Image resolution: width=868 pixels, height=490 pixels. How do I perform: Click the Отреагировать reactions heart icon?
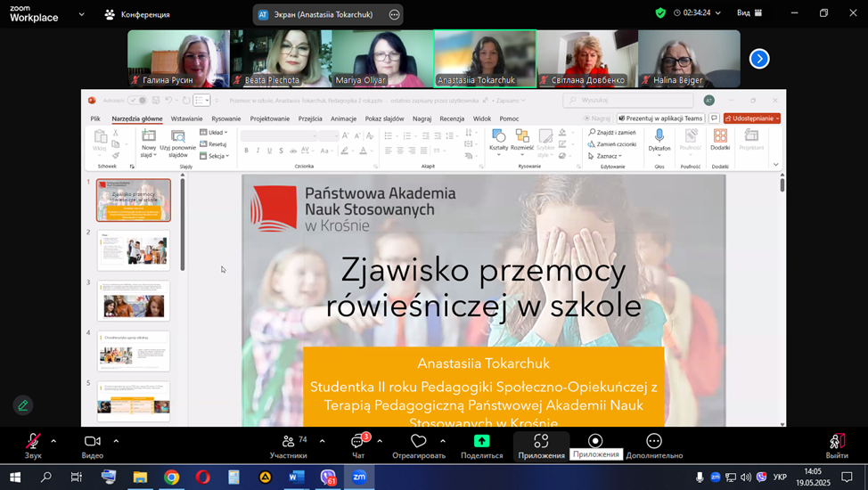point(418,443)
